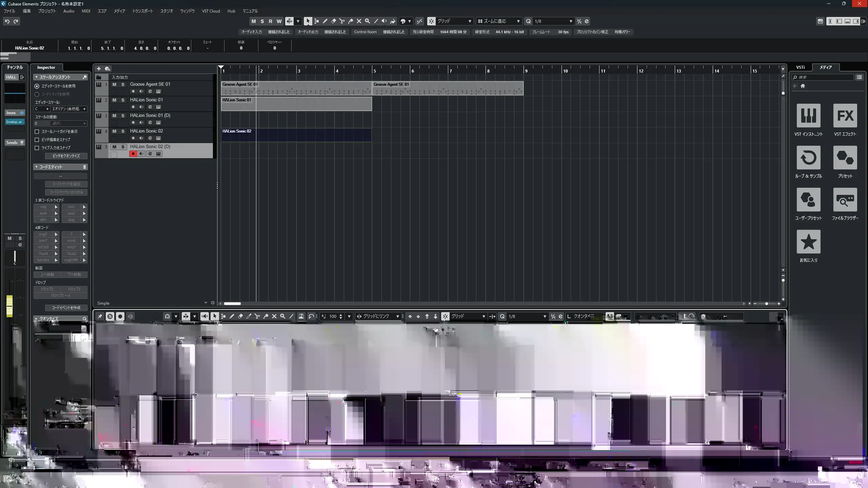Viewport: 868px width, 488px height.
Task: Open the エオリアン scale type dropdown
Action: pyautogui.click(x=69, y=109)
